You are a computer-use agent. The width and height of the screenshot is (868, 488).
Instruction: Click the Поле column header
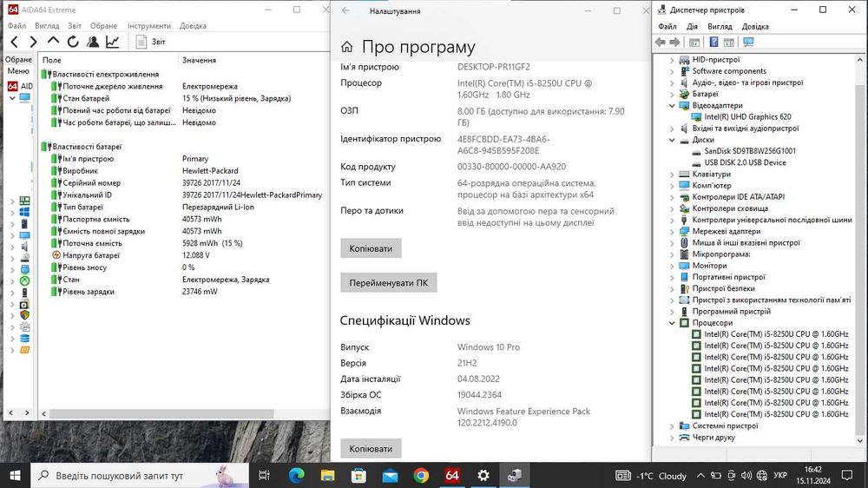[x=52, y=60]
